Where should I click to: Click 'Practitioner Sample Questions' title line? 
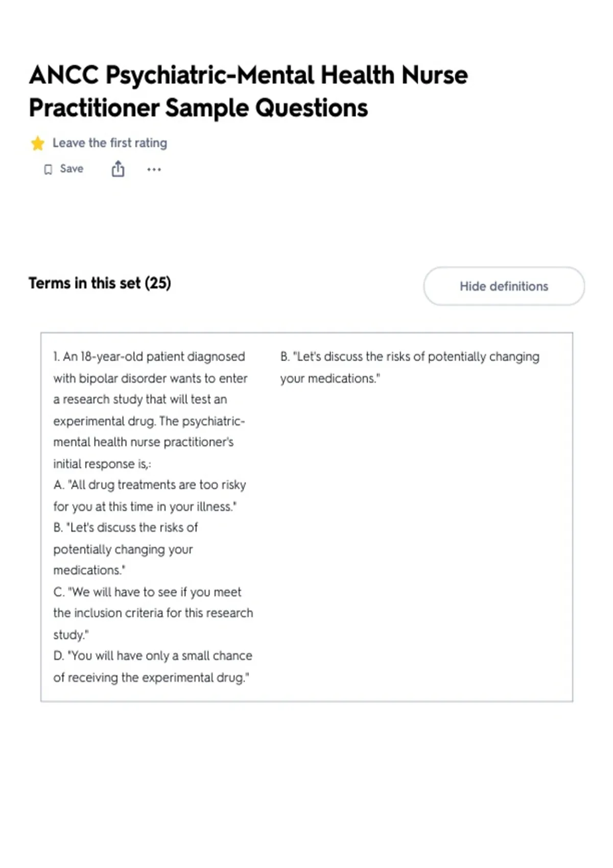(x=198, y=108)
